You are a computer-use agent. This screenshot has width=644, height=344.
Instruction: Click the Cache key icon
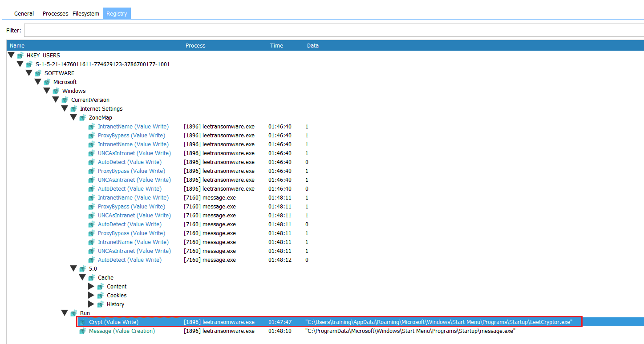(x=91, y=277)
